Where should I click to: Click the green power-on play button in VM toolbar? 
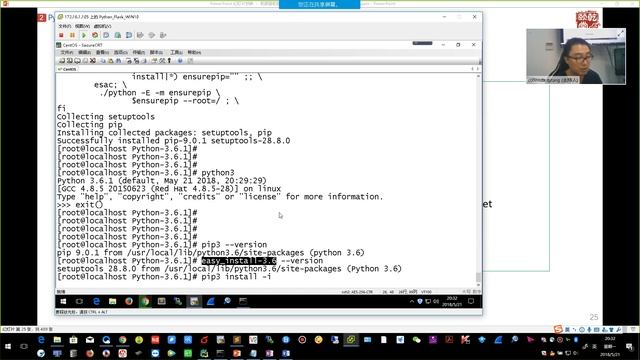[x=84, y=36]
